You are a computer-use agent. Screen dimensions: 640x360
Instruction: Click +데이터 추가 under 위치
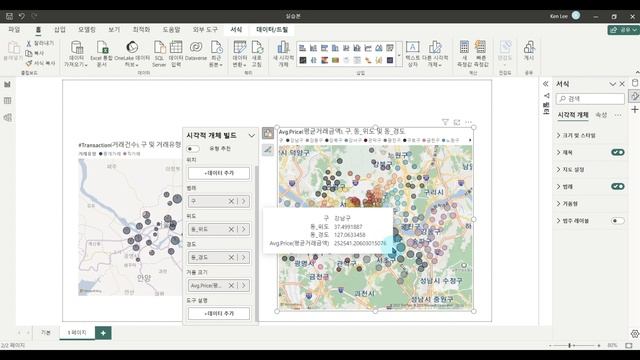click(x=219, y=173)
